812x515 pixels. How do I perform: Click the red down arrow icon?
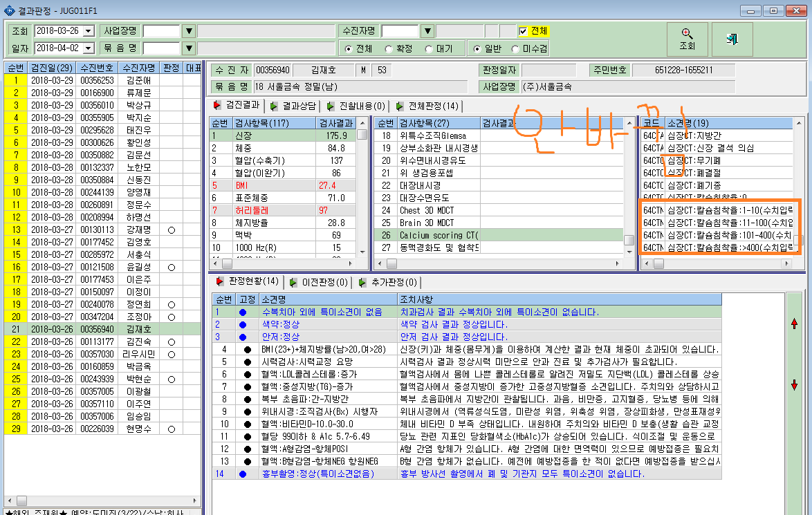click(795, 385)
